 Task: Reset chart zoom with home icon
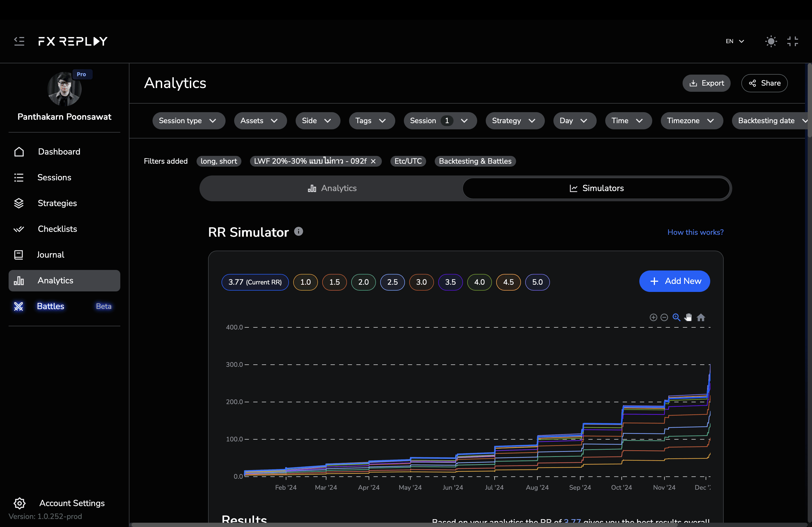click(701, 317)
